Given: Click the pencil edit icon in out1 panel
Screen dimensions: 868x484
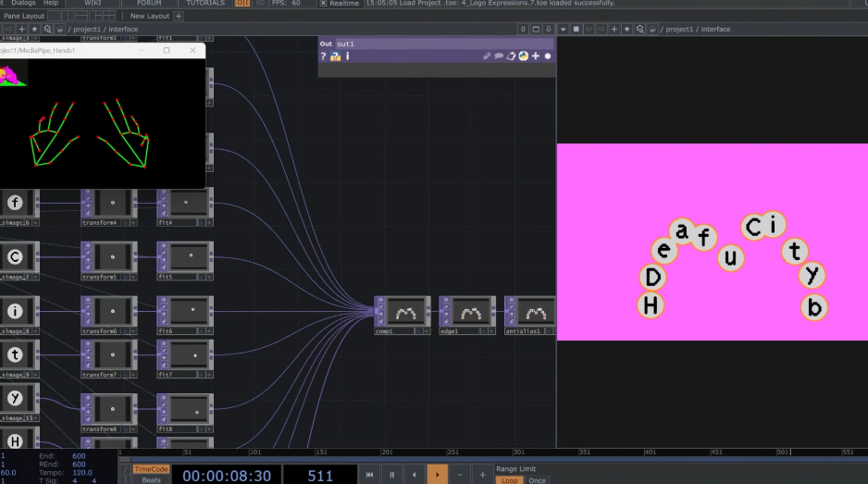Looking at the screenshot, I should coord(487,56).
